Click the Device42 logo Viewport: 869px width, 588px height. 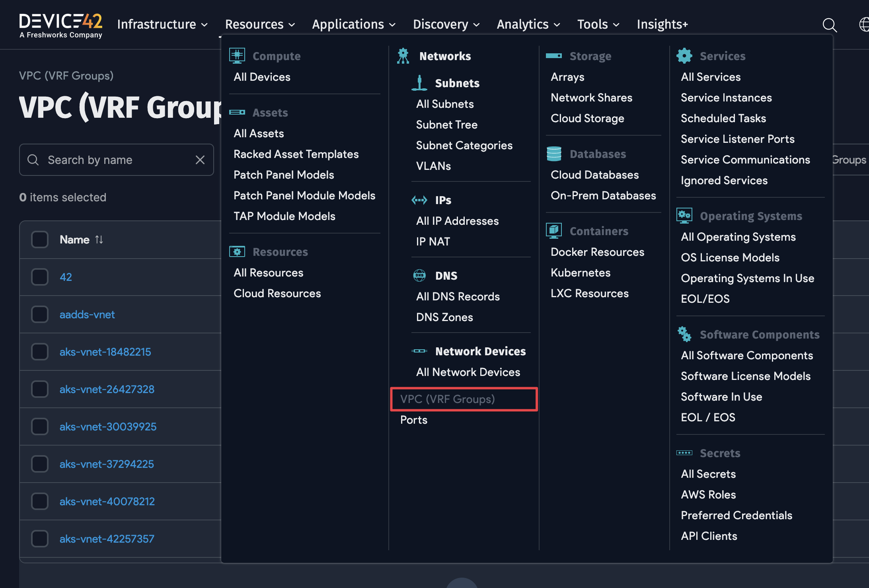[x=61, y=25]
